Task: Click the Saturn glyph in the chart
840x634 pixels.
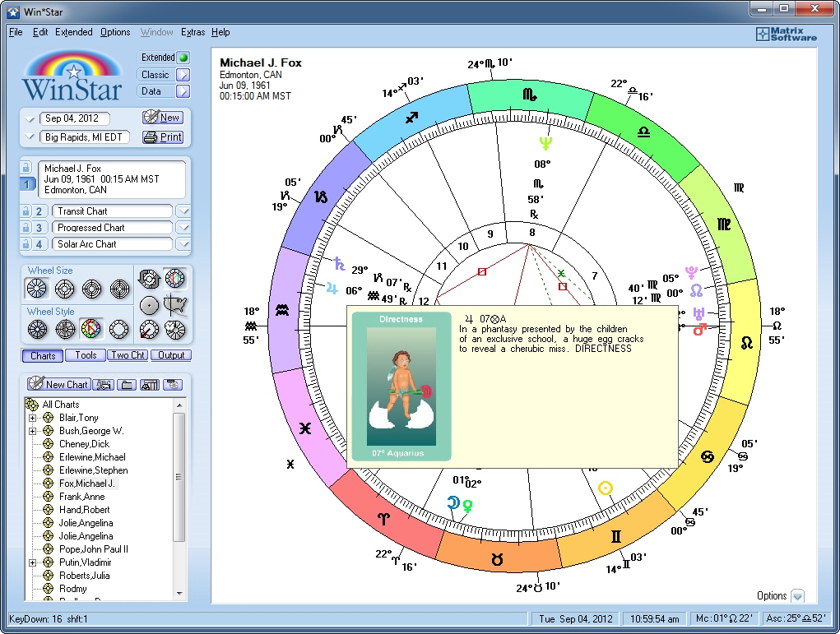Action: 339,263
